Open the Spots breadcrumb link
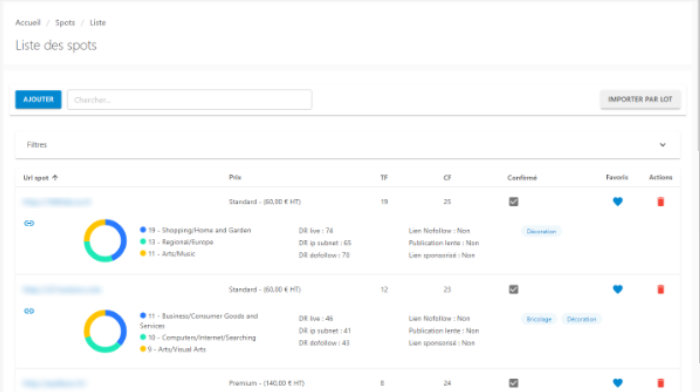 pos(65,22)
